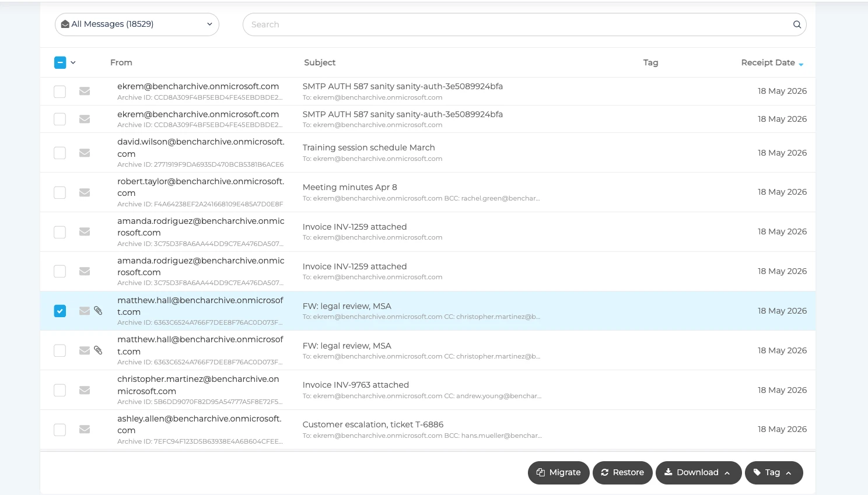Open the All Messages (18529) dropdown
868x495 pixels.
[x=137, y=24]
